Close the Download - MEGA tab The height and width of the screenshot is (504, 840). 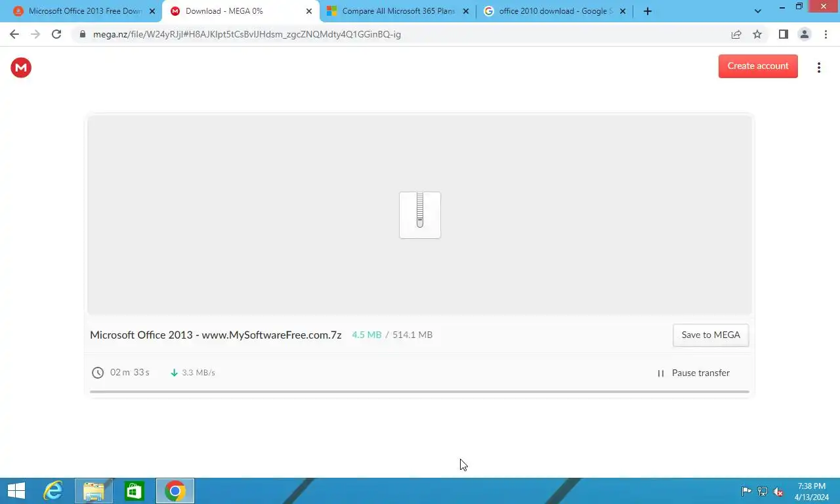click(309, 11)
